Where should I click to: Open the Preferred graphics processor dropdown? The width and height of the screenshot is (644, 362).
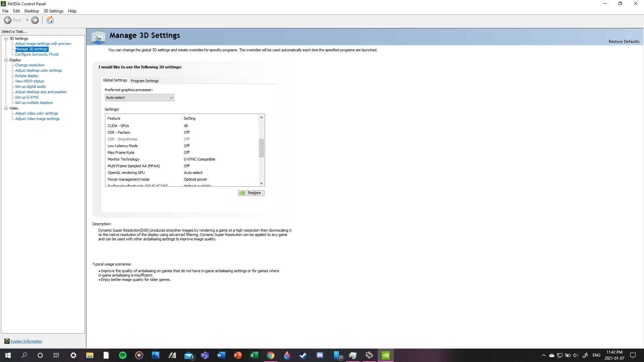[140, 98]
